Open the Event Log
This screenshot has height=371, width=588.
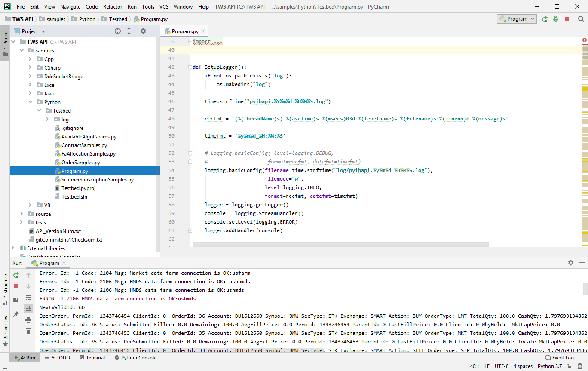559,358
